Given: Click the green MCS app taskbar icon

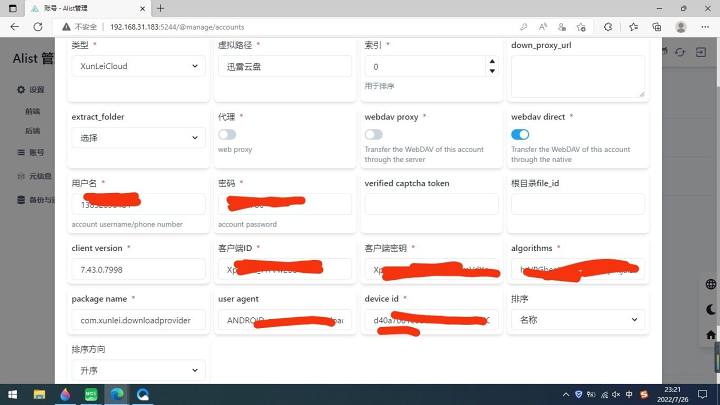Looking at the screenshot, I should [x=91, y=394].
